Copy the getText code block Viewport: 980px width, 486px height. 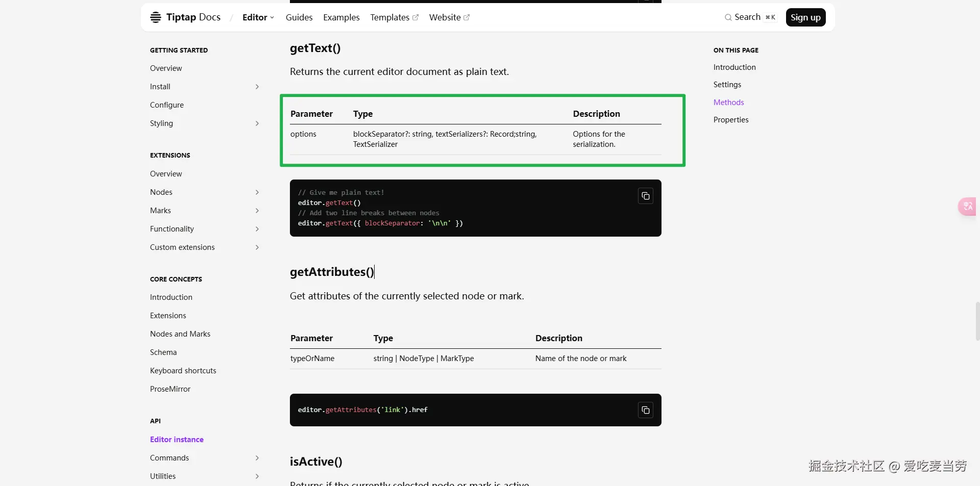coord(646,196)
